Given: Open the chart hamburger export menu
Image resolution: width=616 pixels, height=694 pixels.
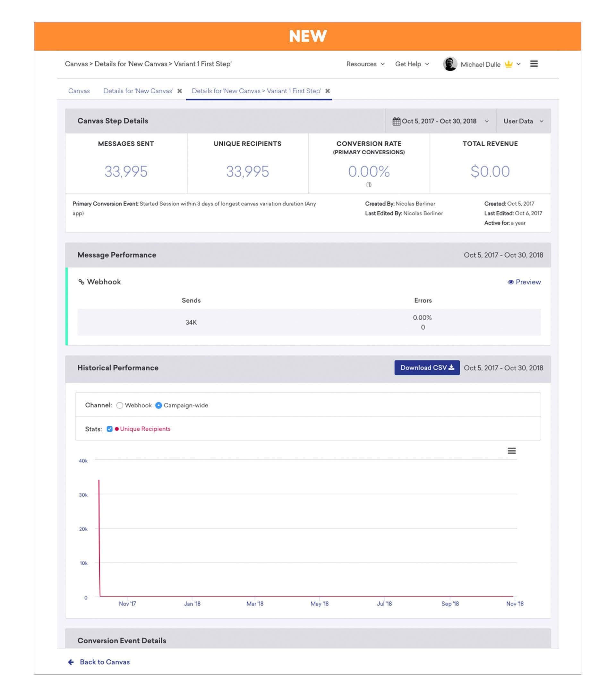Looking at the screenshot, I should click(x=511, y=451).
